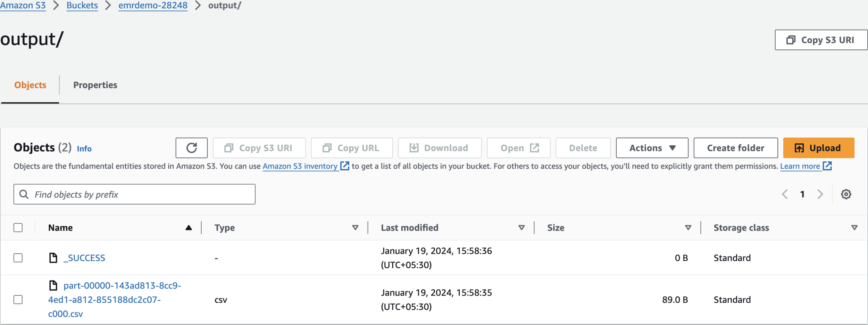Open the Amazon S3 inventory link

tap(300, 166)
